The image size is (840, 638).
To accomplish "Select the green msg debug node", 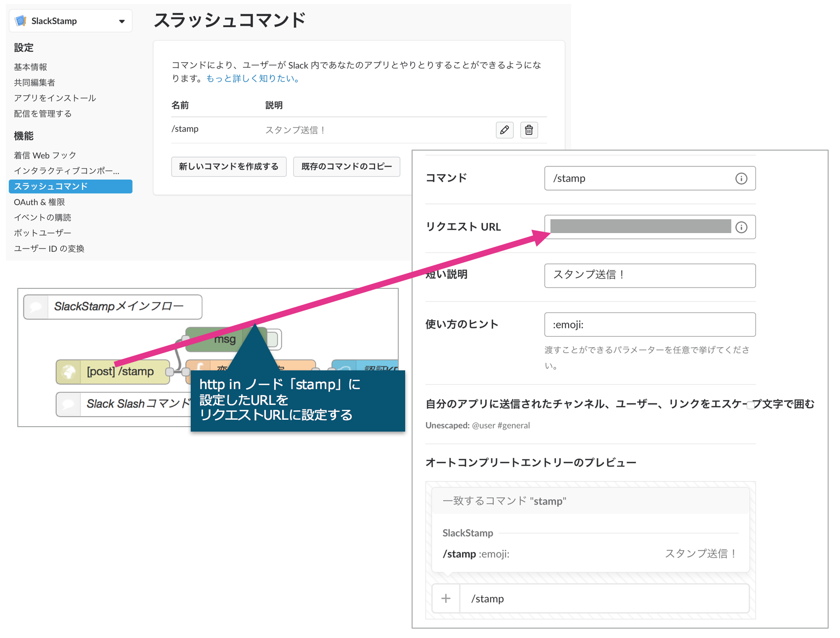I will (x=225, y=339).
